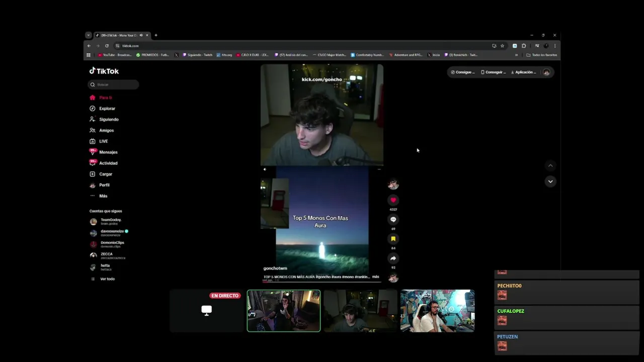Click Consigue monedas button
644x362 pixels.
462,72
